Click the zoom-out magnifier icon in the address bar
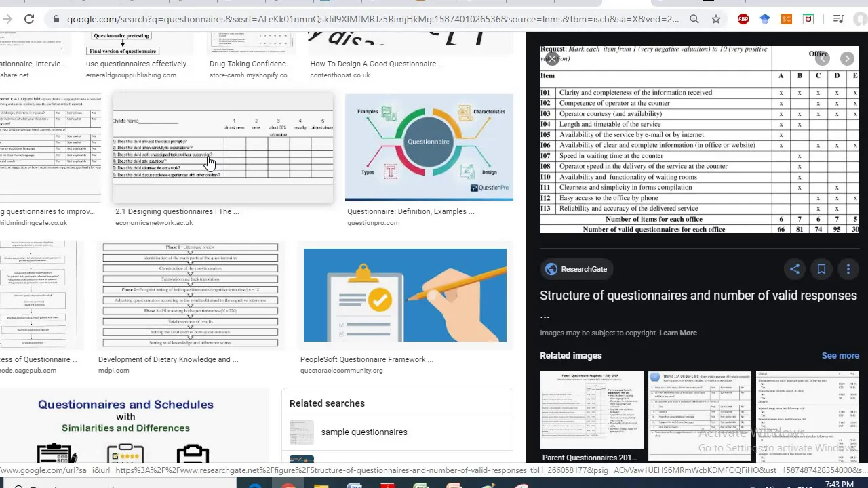Viewport: 868px width, 488px height. (694, 19)
